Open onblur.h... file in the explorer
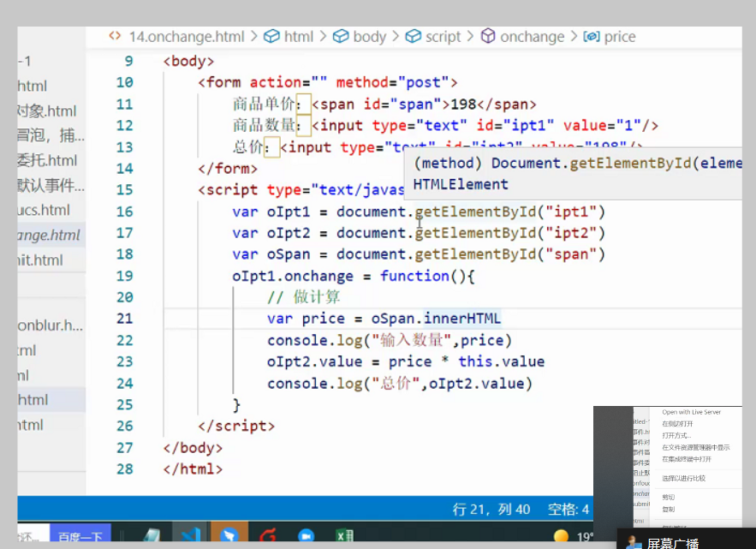 point(51,325)
